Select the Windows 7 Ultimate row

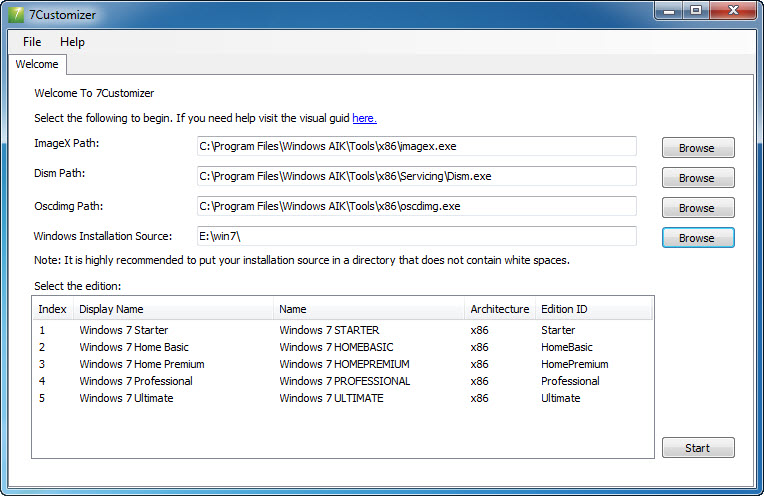pyautogui.click(x=343, y=398)
